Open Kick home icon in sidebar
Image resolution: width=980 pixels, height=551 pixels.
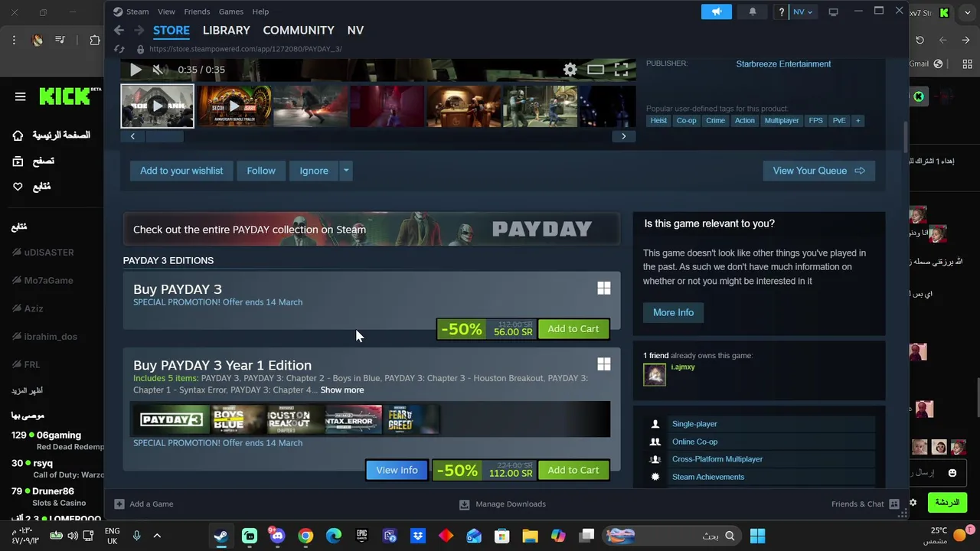tap(18, 135)
